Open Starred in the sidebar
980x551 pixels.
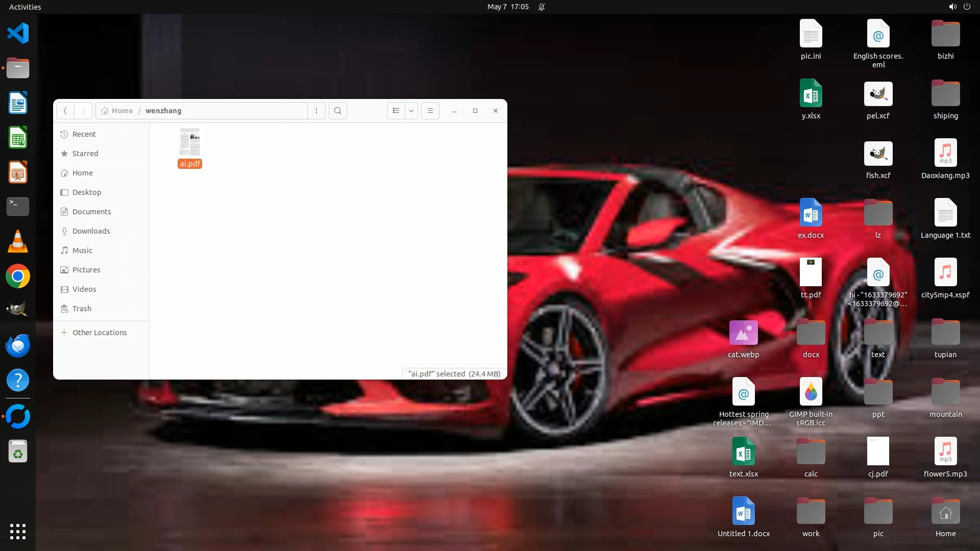(85, 154)
